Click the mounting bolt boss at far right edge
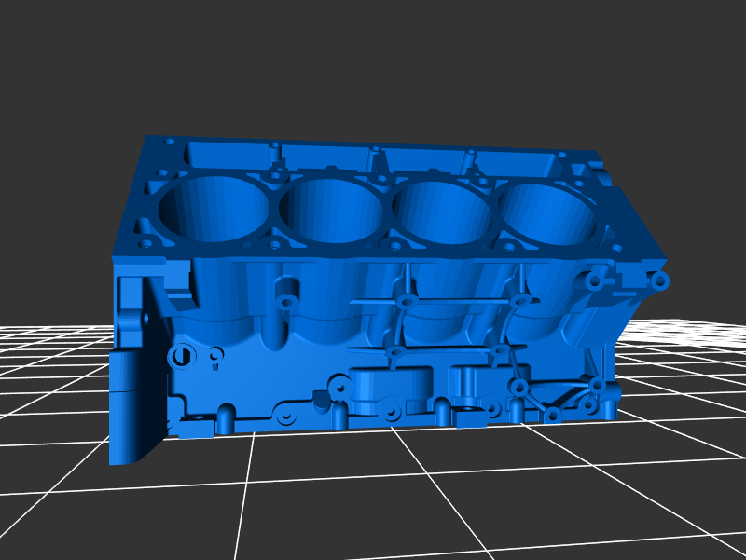 coord(660,280)
